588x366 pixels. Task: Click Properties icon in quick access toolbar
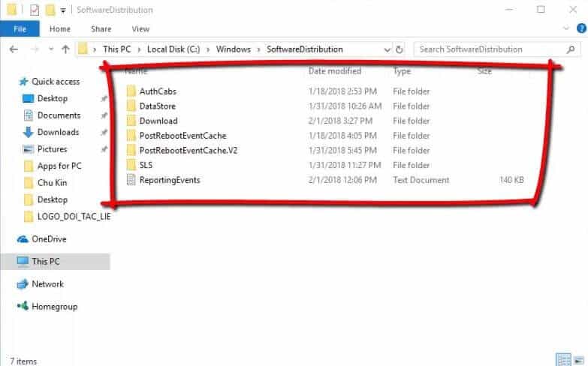click(x=34, y=10)
